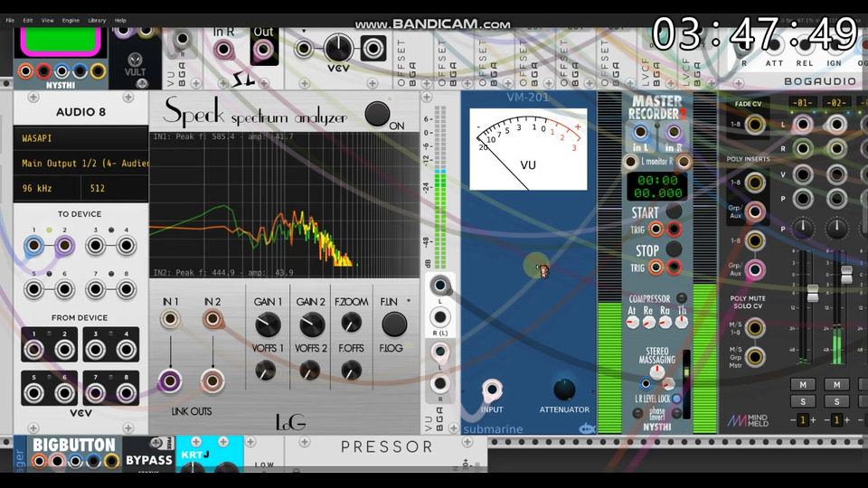
Task: Click the STEREO MASSAGING knob
Action: pos(657,372)
